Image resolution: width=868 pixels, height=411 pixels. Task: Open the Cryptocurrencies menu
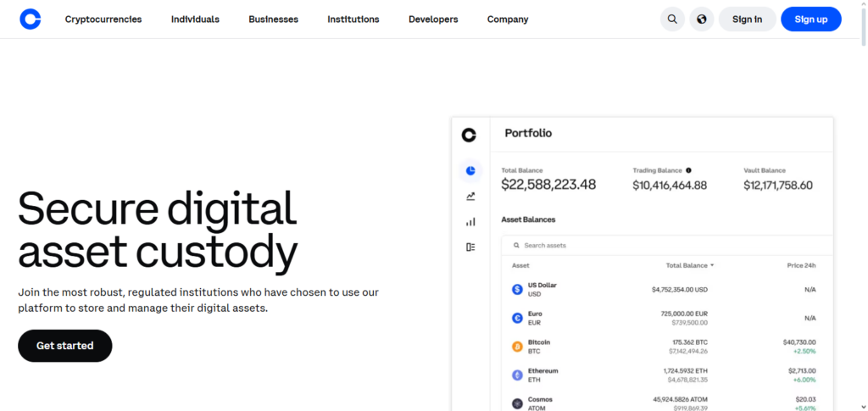(x=103, y=19)
